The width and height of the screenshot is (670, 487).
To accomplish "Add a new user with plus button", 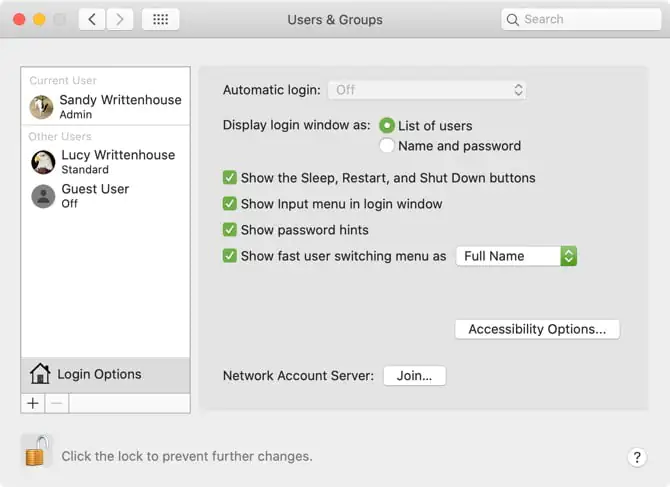I will [33, 403].
